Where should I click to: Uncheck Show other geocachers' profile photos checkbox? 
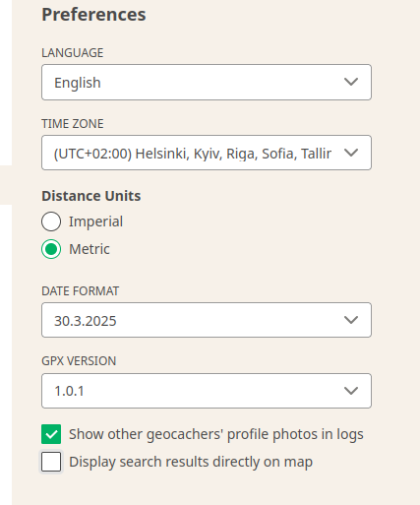pos(51,434)
